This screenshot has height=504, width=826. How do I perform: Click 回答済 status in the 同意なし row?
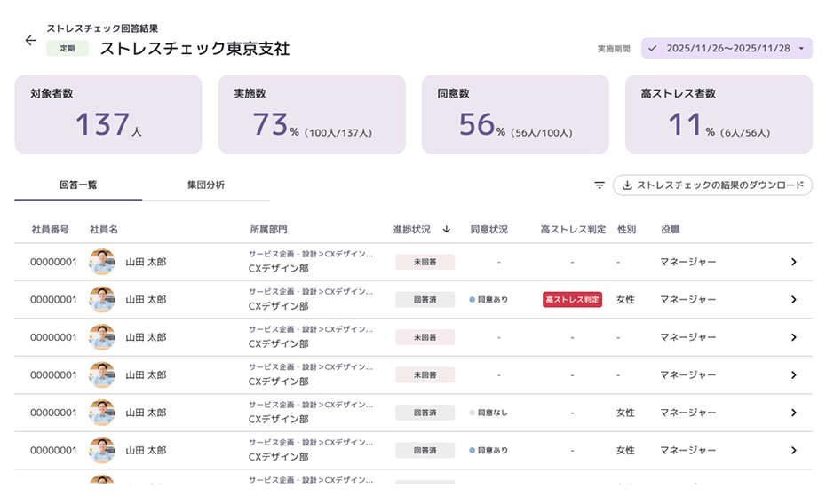click(425, 413)
